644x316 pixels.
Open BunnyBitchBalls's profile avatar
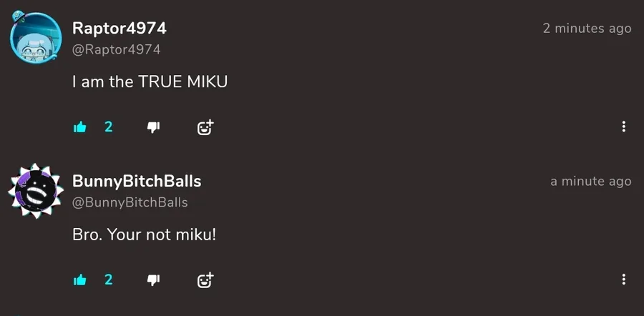[x=35, y=189]
